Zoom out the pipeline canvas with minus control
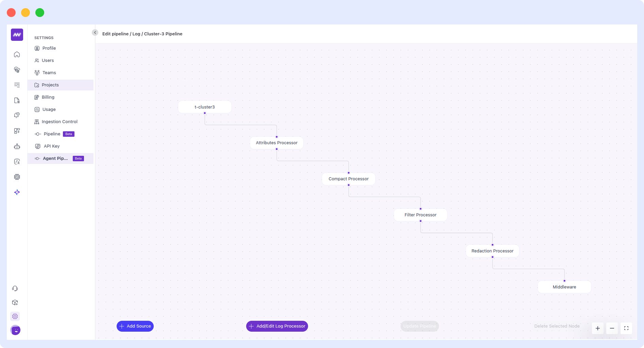This screenshot has width=644, height=348. (612, 328)
